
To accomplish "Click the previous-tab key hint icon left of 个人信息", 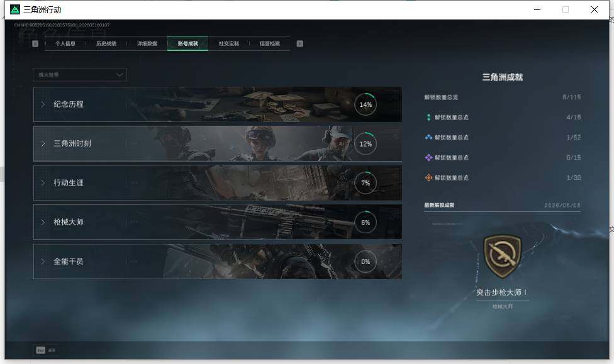I will click(x=35, y=43).
